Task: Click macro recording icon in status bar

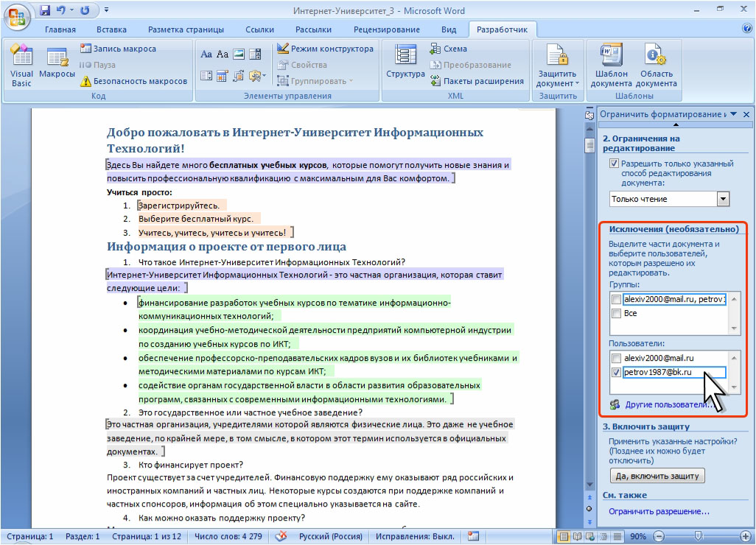Action: 474,536
